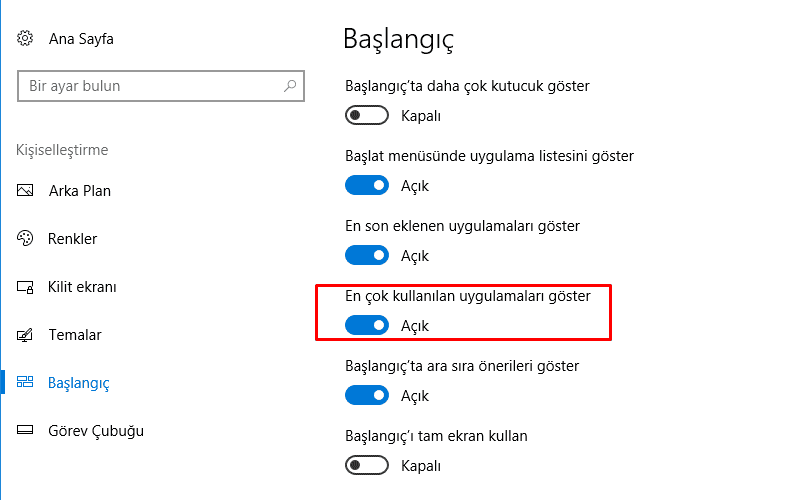Viewport: 788px width, 500px height.
Task: Click the Arka Plan picture icon
Action: click(x=26, y=191)
